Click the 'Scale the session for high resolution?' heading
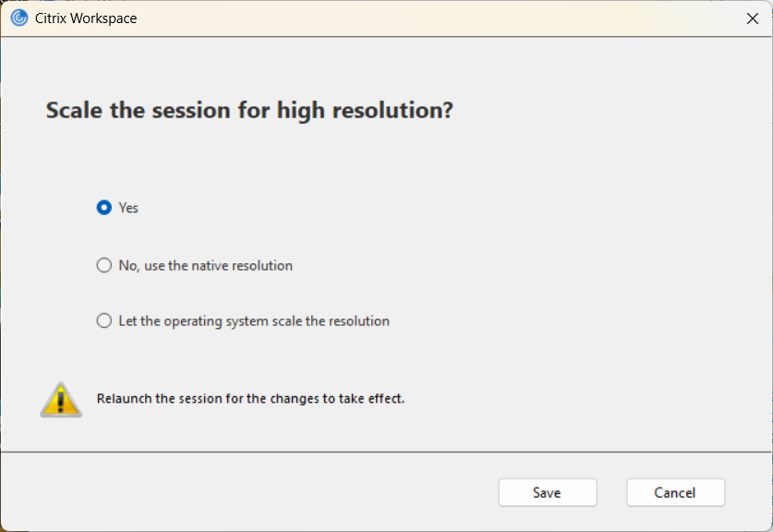 (249, 111)
